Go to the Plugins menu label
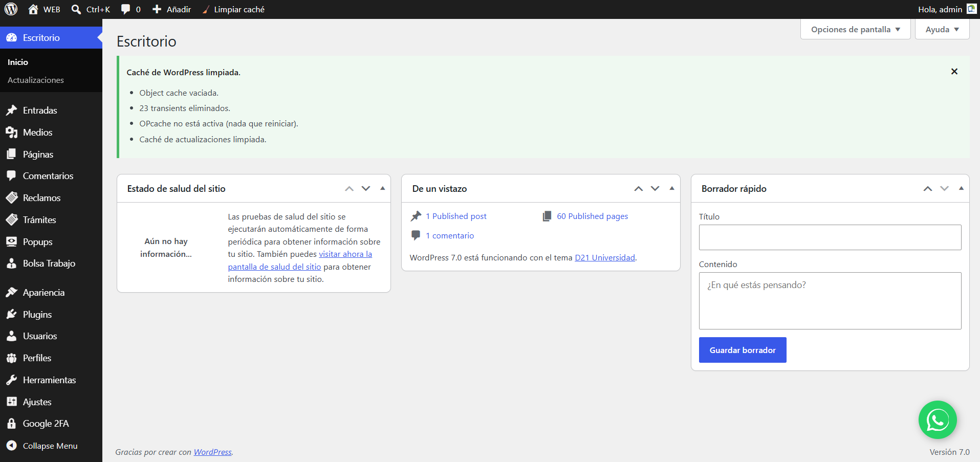The image size is (980, 462). (x=37, y=315)
